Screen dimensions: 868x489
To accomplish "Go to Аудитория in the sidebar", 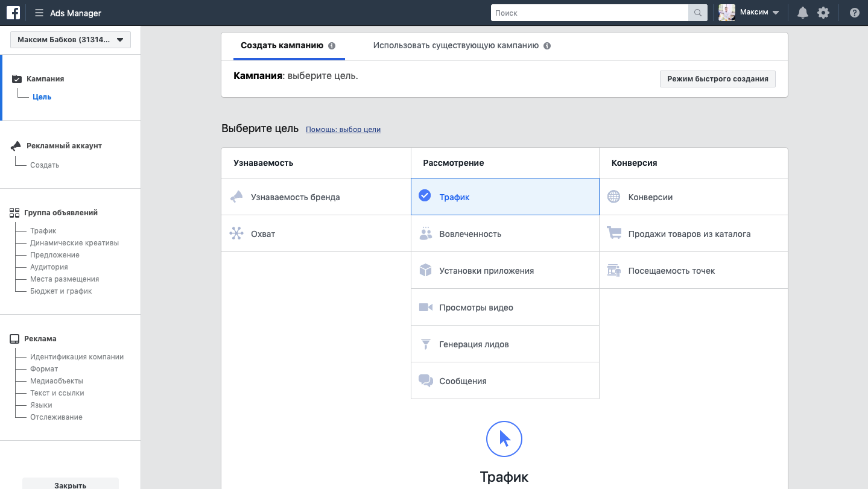I will pos(49,267).
